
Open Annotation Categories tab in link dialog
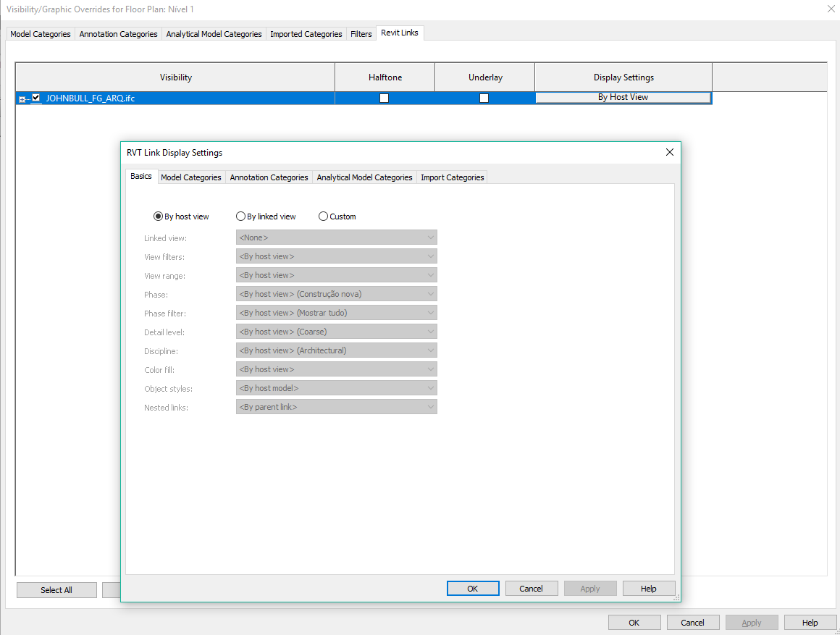click(269, 177)
